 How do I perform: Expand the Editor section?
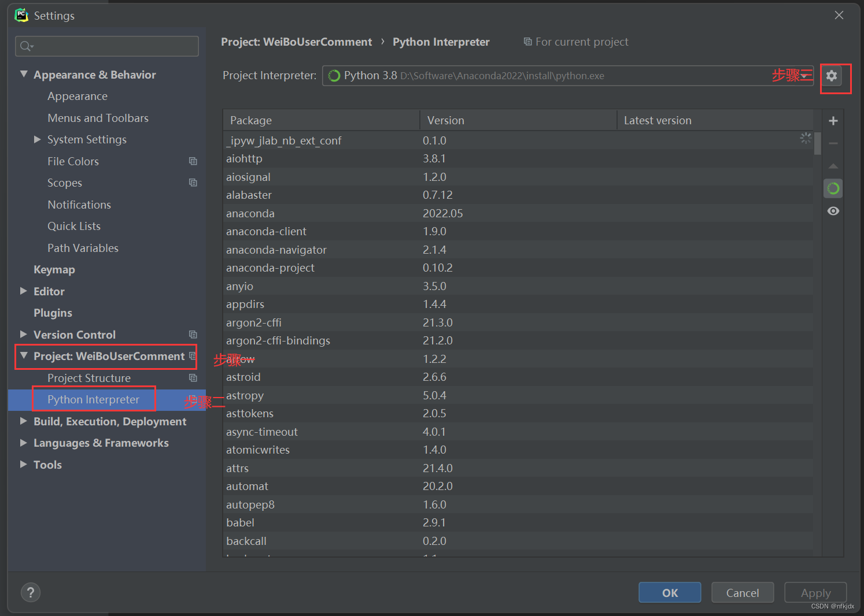[24, 291]
